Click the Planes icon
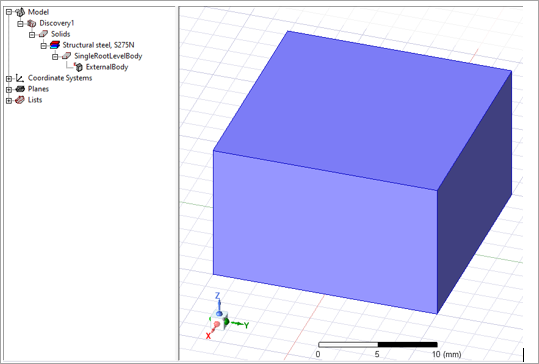 (x=20, y=89)
